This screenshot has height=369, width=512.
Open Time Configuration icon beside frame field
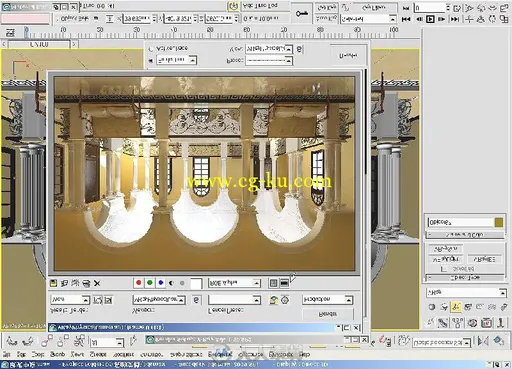tap(457, 8)
